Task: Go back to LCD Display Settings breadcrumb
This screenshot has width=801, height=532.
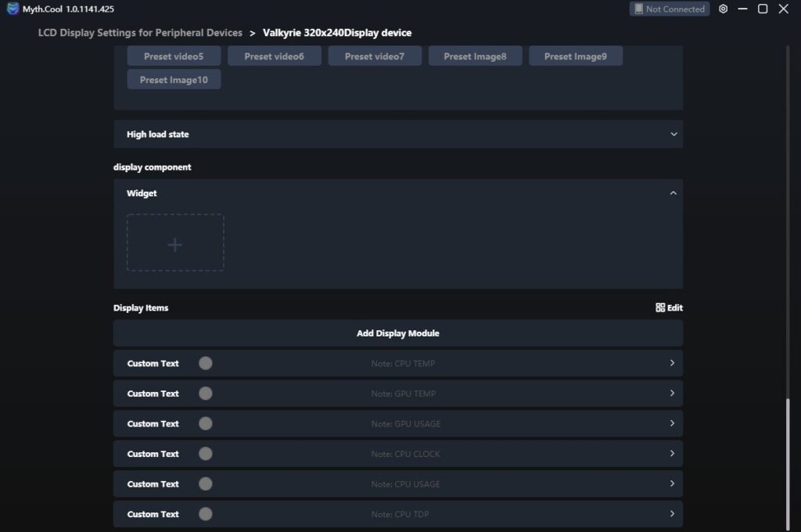Action: (x=140, y=33)
